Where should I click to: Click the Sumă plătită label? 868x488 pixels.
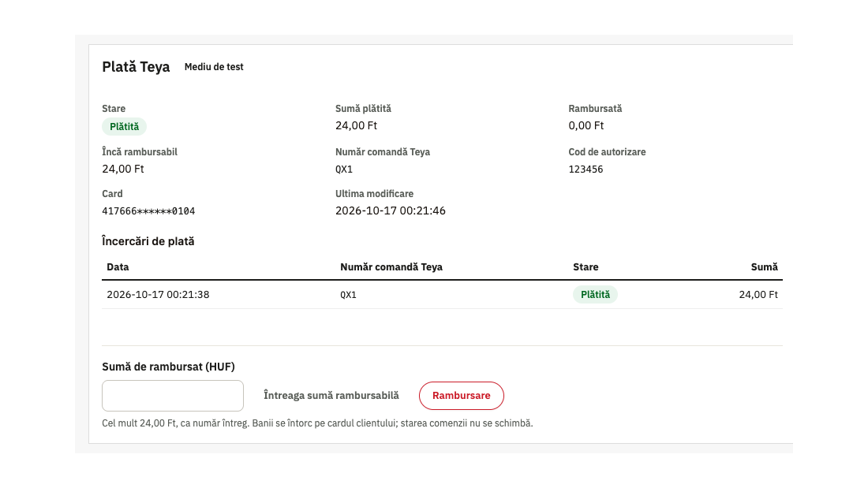(363, 109)
